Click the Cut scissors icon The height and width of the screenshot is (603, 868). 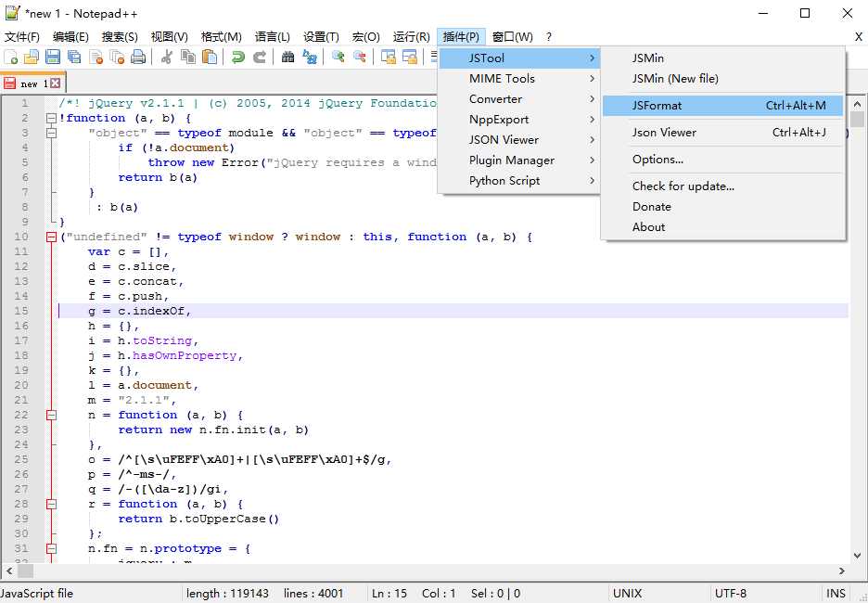[x=167, y=58]
